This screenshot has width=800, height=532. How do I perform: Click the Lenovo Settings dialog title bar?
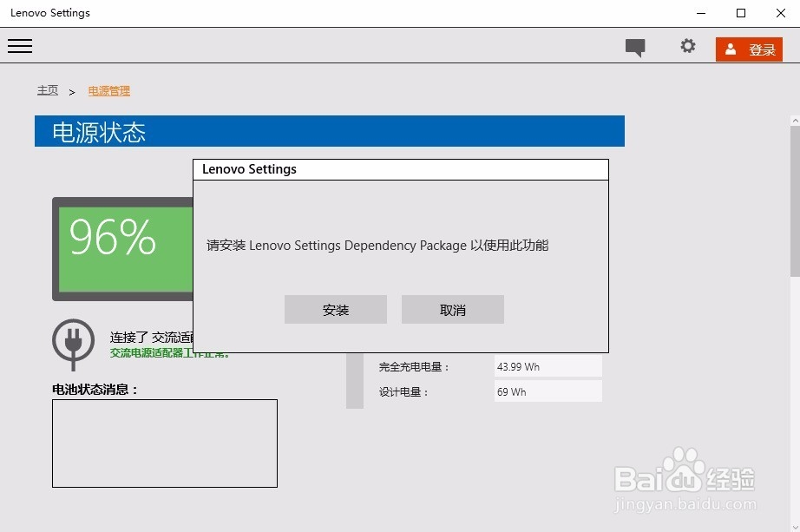[x=401, y=169]
